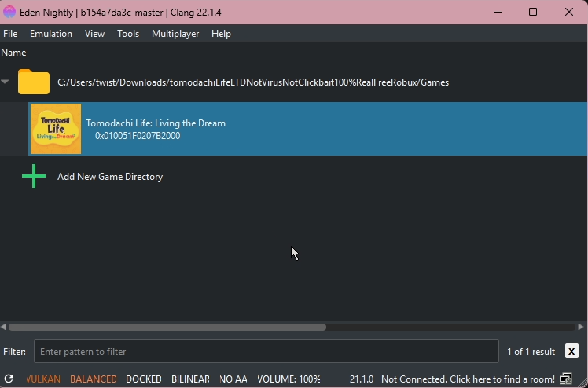Close the Eden Nightly window
The image size is (588, 388).
[569, 12]
